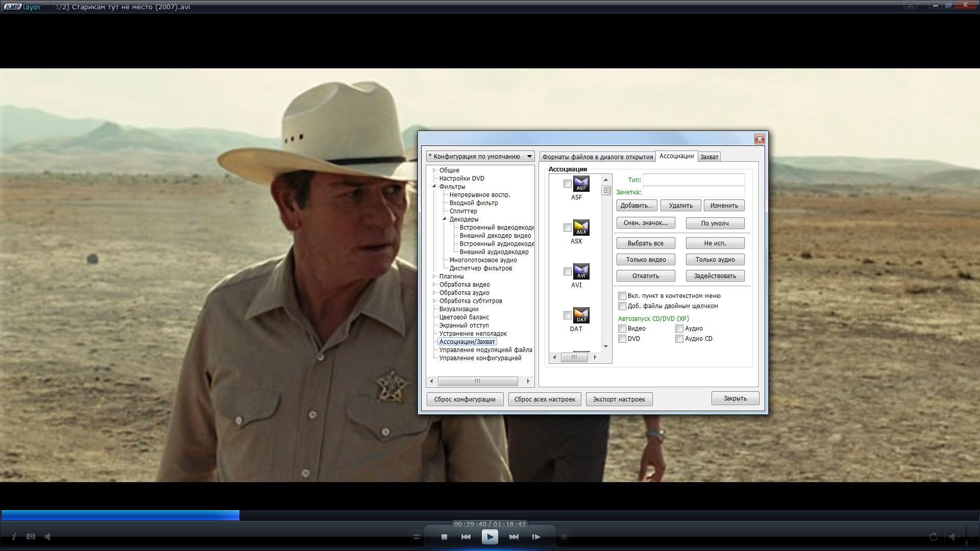The height and width of the screenshot is (551, 980).
Task: Toggle repeat circular-arrow icon
Action: click(933, 537)
